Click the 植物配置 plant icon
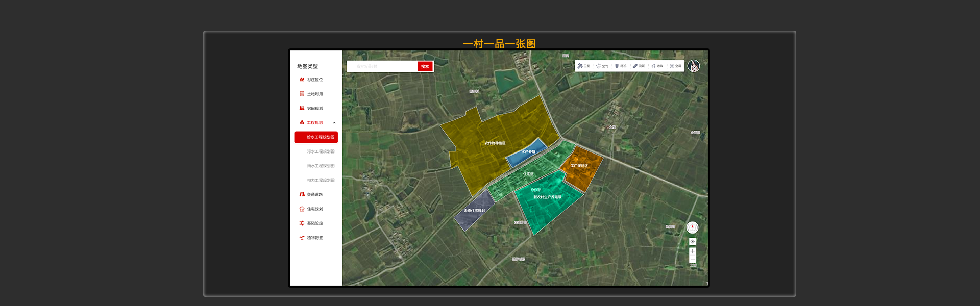 point(302,238)
